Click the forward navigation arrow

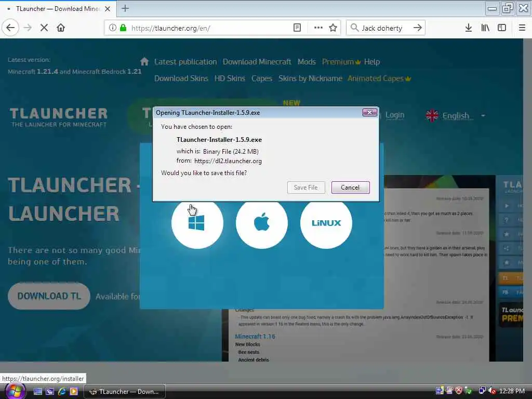click(28, 28)
